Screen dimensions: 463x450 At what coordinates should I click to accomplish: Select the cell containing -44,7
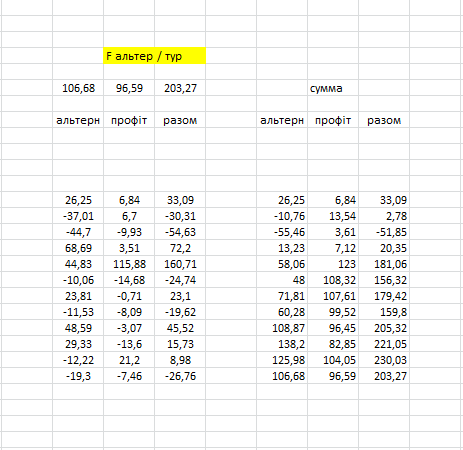(78, 232)
